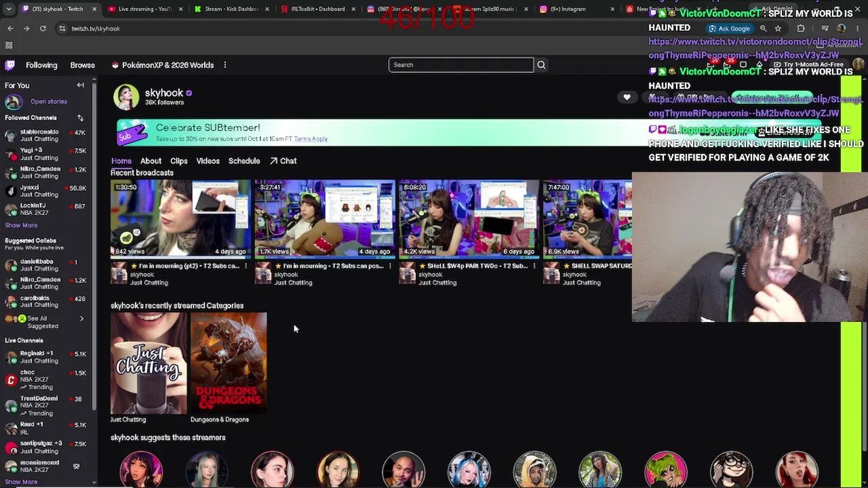This screenshot has height=488, width=868.
Task: Open the Schedule tab
Action: [244, 161]
